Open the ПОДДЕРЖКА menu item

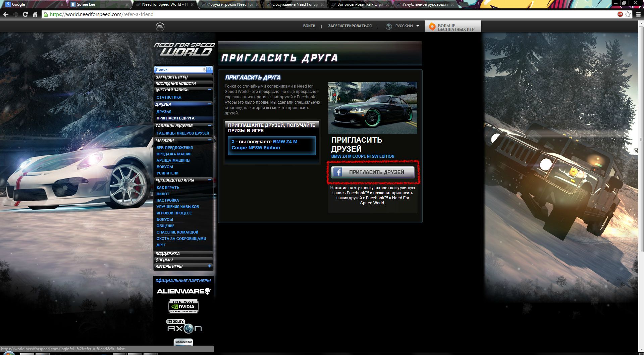coord(183,254)
